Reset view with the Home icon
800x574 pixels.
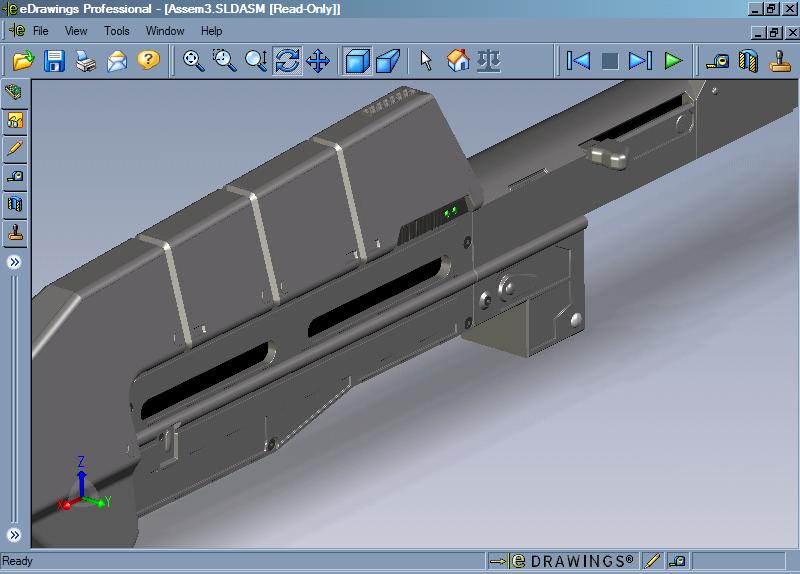pos(458,61)
